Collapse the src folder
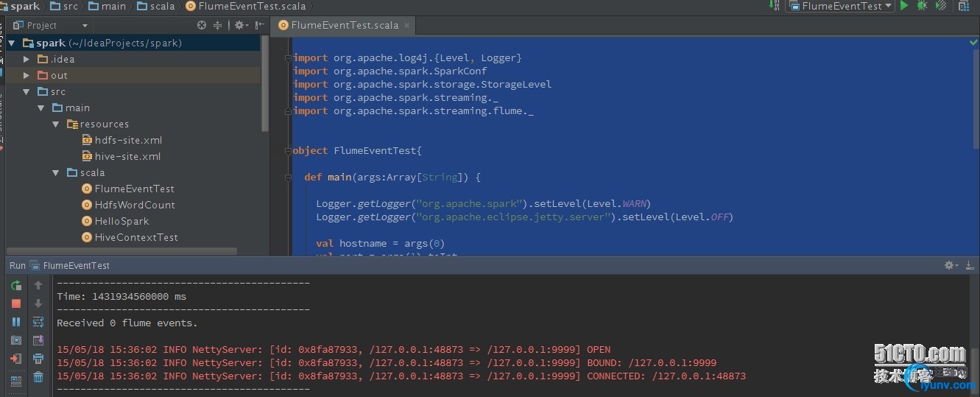 27,91
